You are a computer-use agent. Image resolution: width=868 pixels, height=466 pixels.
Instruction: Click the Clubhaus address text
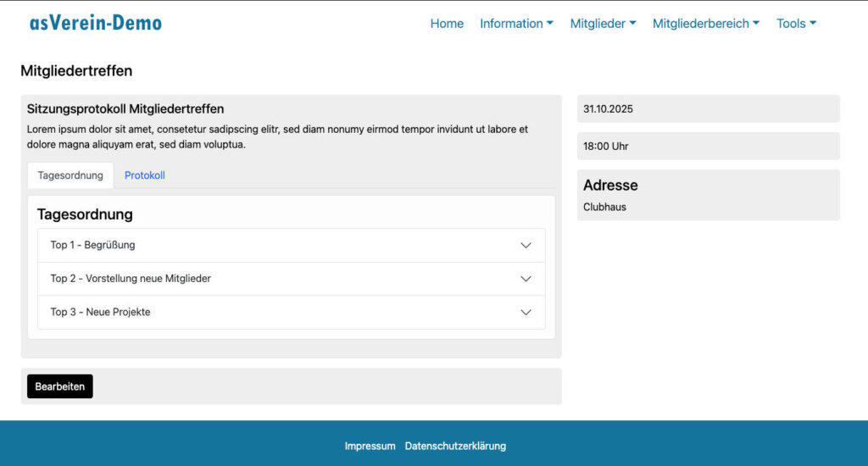(x=604, y=207)
